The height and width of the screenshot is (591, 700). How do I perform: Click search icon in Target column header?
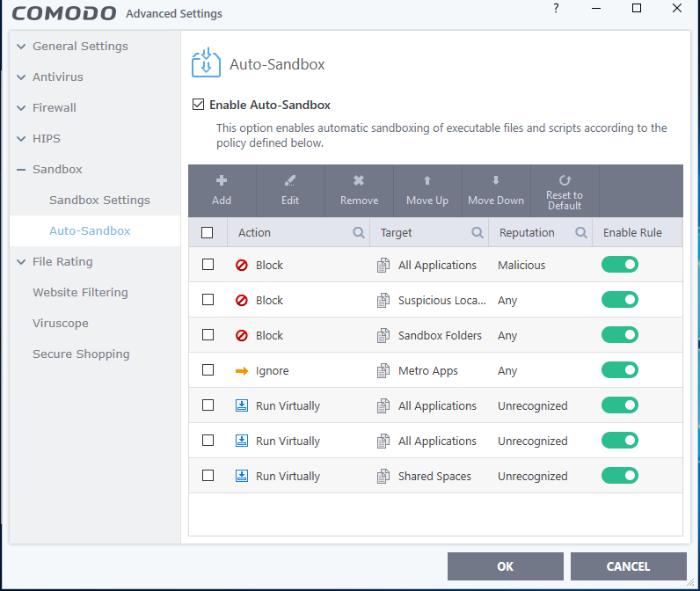478,233
